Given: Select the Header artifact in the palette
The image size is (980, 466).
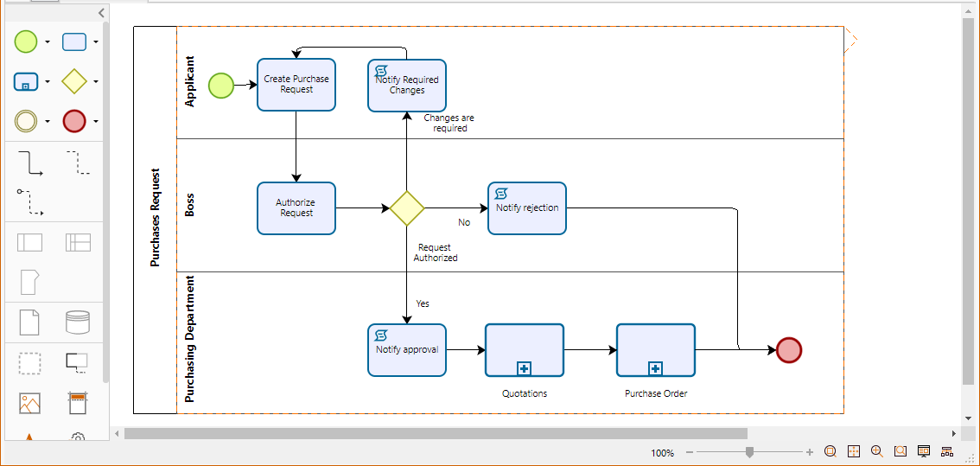Looking at the screenshot, I should pyautogui.click(x=78, y=404).
